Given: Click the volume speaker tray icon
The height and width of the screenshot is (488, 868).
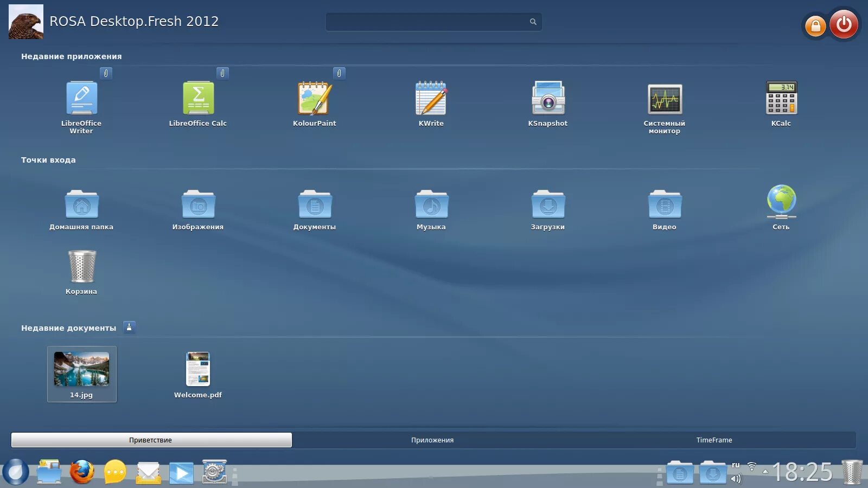Looking at the screenshot, I should (x=736, y=478).
